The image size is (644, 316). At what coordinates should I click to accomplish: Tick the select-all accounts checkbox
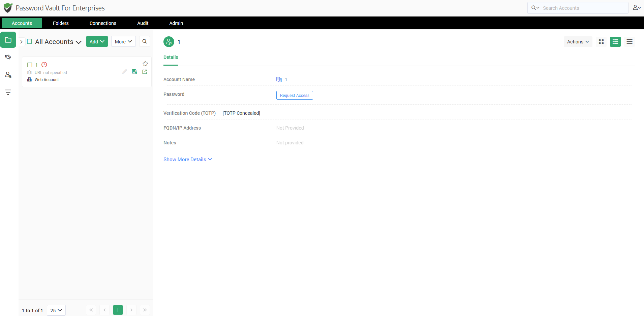tap(29, 41)
